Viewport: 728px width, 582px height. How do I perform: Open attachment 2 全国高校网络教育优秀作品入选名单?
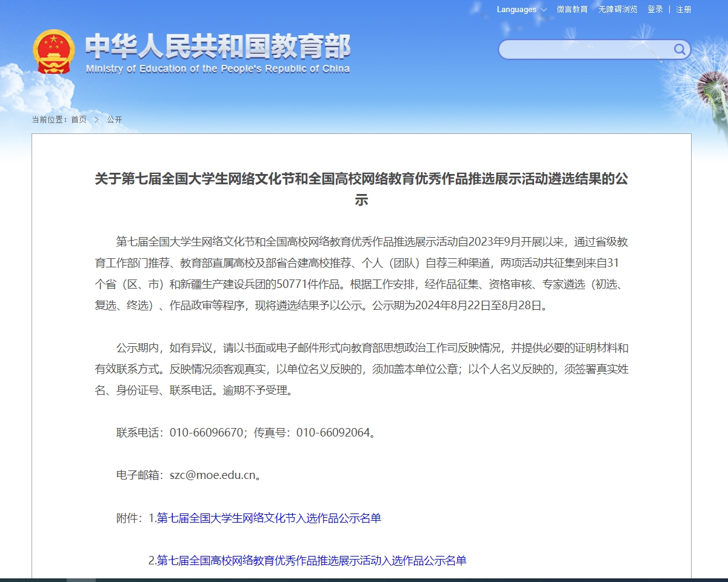pos(312,561)
